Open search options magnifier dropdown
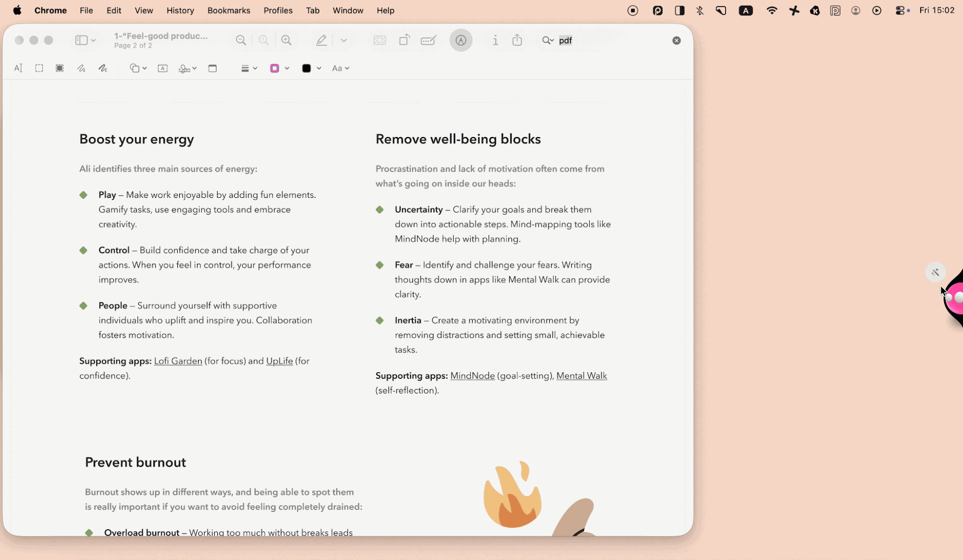The width and height of the screenshot is (963, 560). (x=548, y=40)
